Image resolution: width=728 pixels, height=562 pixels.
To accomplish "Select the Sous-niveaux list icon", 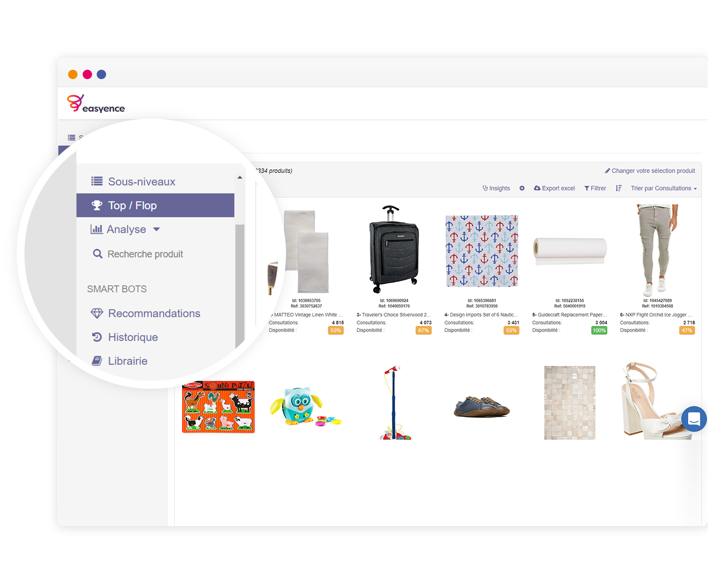I will click(x=97, y=181).
